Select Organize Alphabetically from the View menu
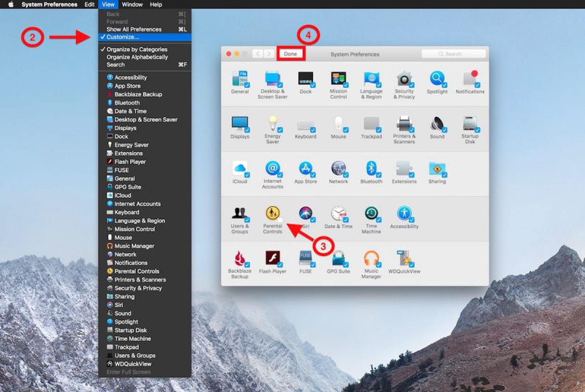 pyautogui.click(x=136, y=57)
